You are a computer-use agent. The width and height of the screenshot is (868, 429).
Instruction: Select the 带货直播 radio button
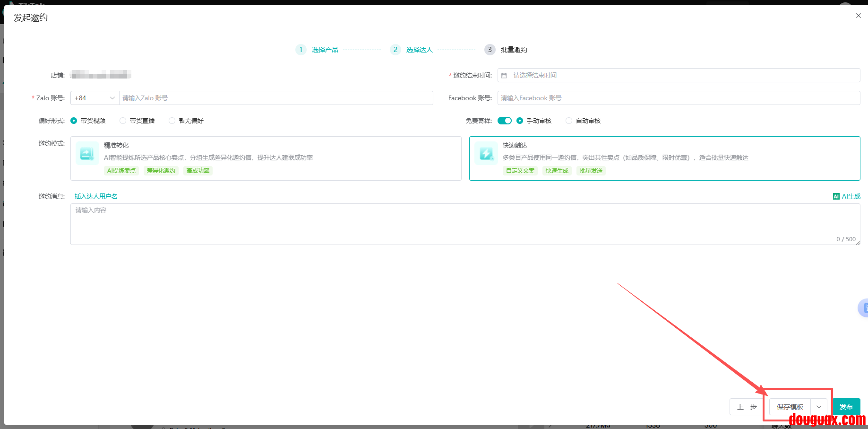coord(123,121)
